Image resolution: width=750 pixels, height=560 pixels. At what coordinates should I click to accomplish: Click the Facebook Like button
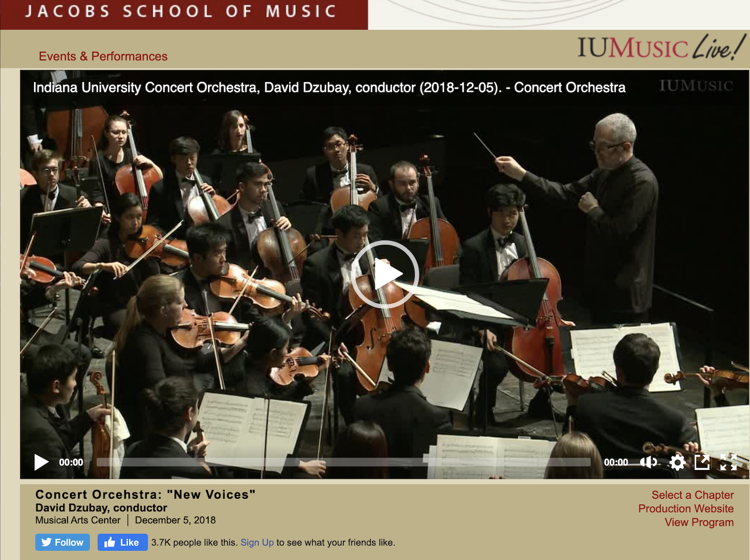tap(122, 543)
